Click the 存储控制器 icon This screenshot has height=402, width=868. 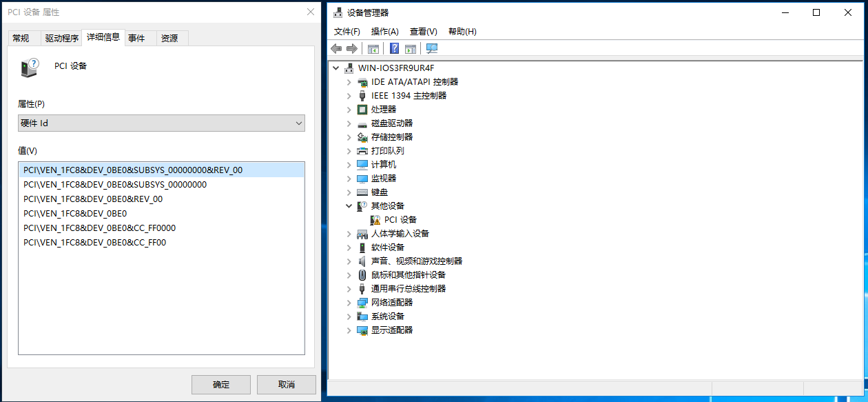click(x=362, y=137)
